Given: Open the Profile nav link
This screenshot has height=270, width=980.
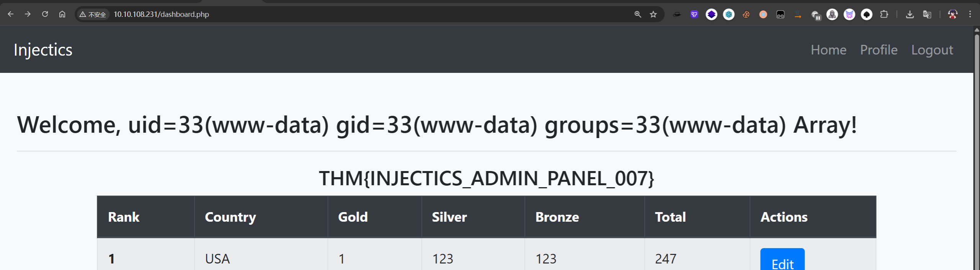Looking at the screenshot, I should 879,50.
